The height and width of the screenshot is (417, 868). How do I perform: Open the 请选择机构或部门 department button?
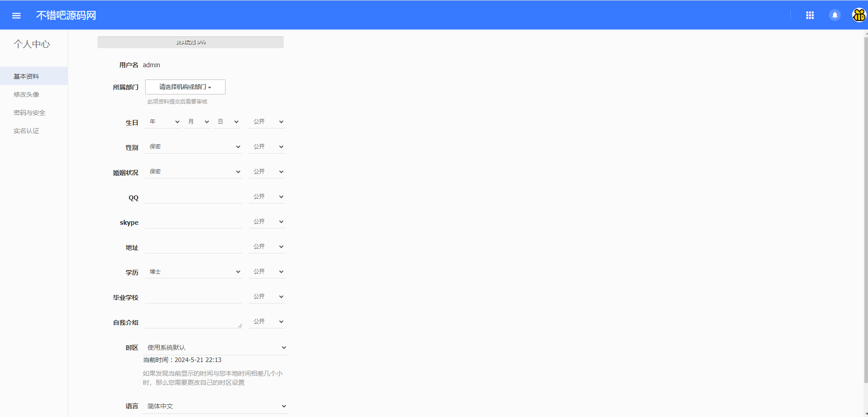pyautogui.click(x=185, y=87)
